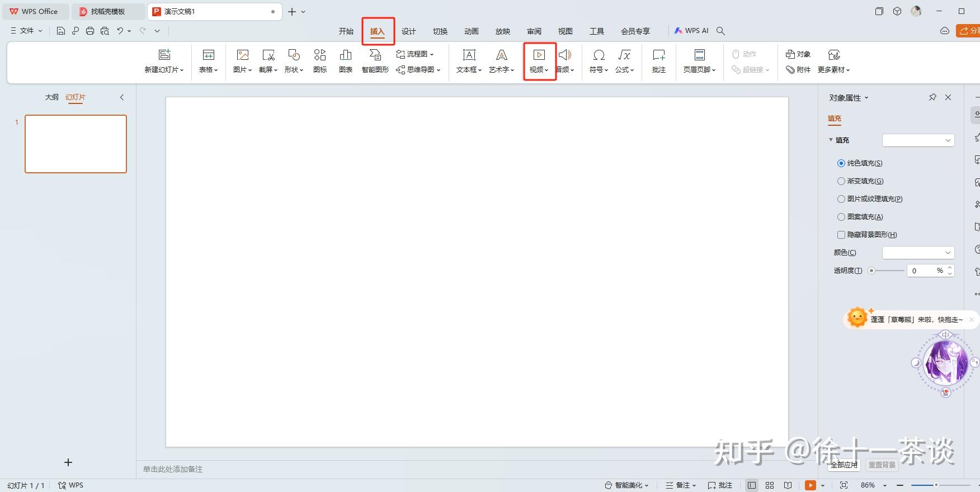Image resolution: width=980 pixels, height=492 pixels.
Task: Switch to slide sorter grid view
Action: [770, 485]
